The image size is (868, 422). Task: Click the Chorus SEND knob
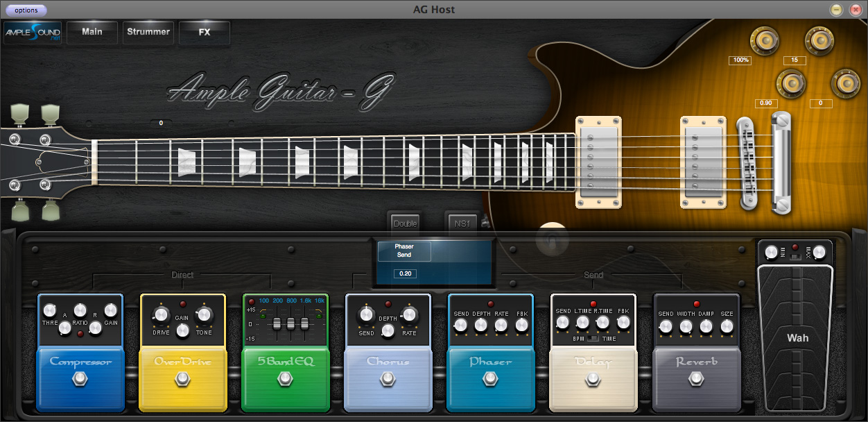366,315
